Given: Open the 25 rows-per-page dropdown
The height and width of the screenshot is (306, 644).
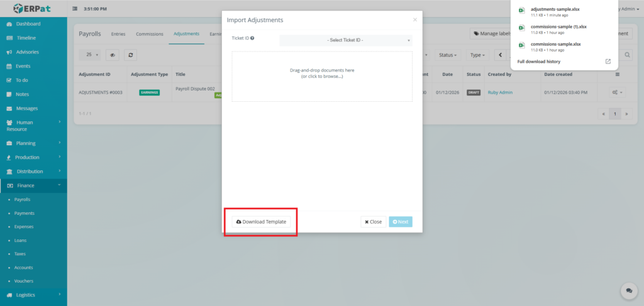Looking at the screenshot, I should tap(91, 55).
